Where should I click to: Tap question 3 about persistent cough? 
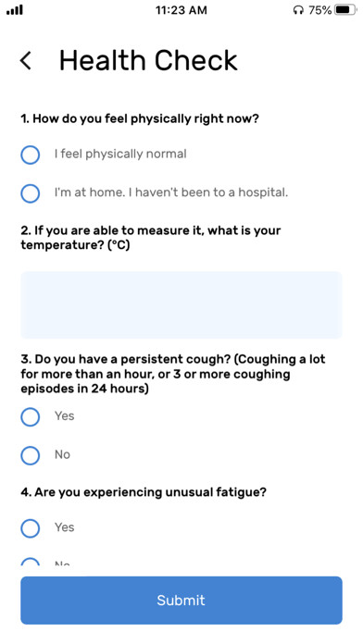pyautogui.click(x=172, y=374)
